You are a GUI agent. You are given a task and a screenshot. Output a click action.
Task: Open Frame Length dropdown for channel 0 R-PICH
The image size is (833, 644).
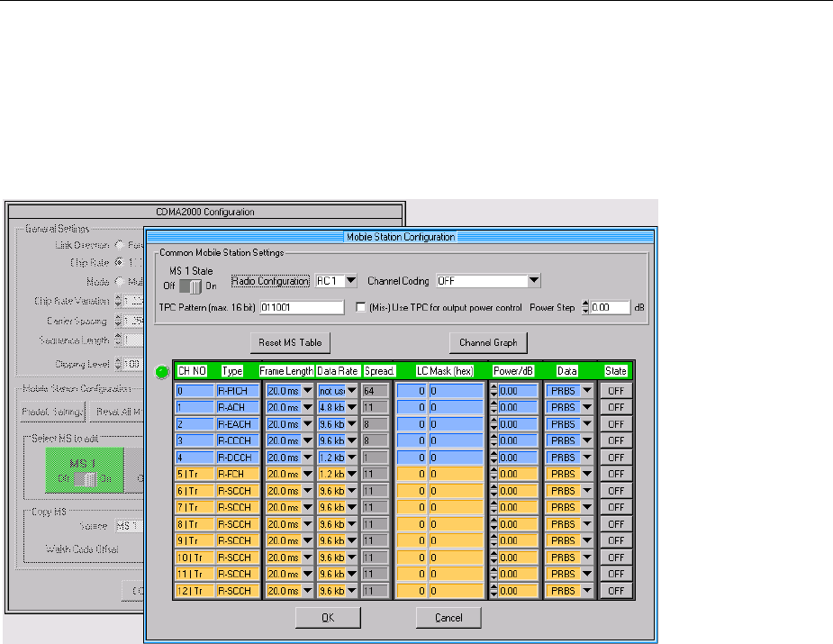308,391
